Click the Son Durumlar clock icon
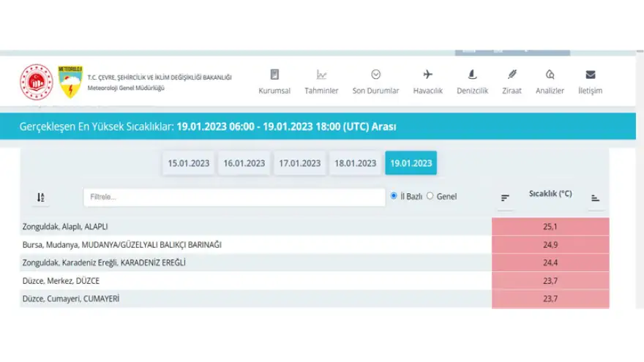644x362 pixels. point(376,75)
